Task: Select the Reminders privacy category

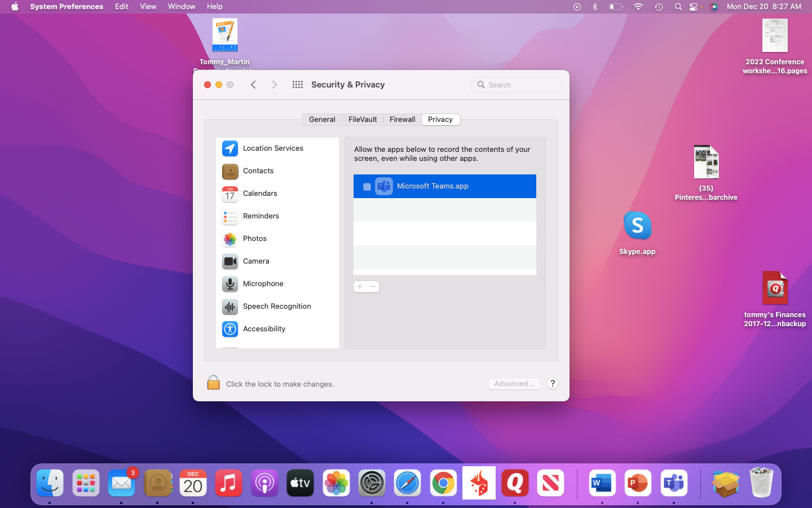Action: pos(277,216)
